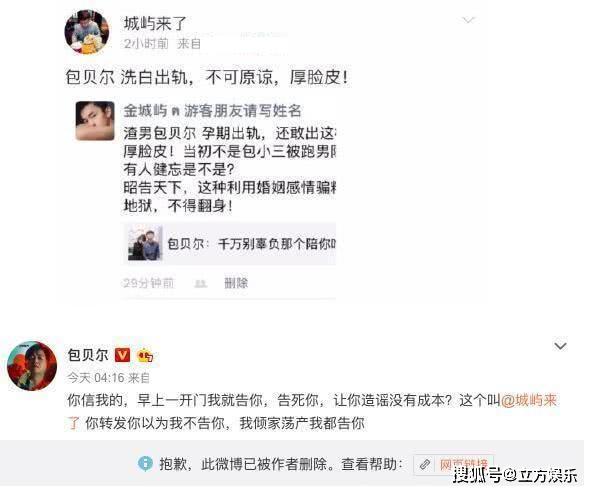Viewport: 592px width, 492px height.
Task: Open the 游客朋友请写姓名 group label
Action: tap(242, 111)
